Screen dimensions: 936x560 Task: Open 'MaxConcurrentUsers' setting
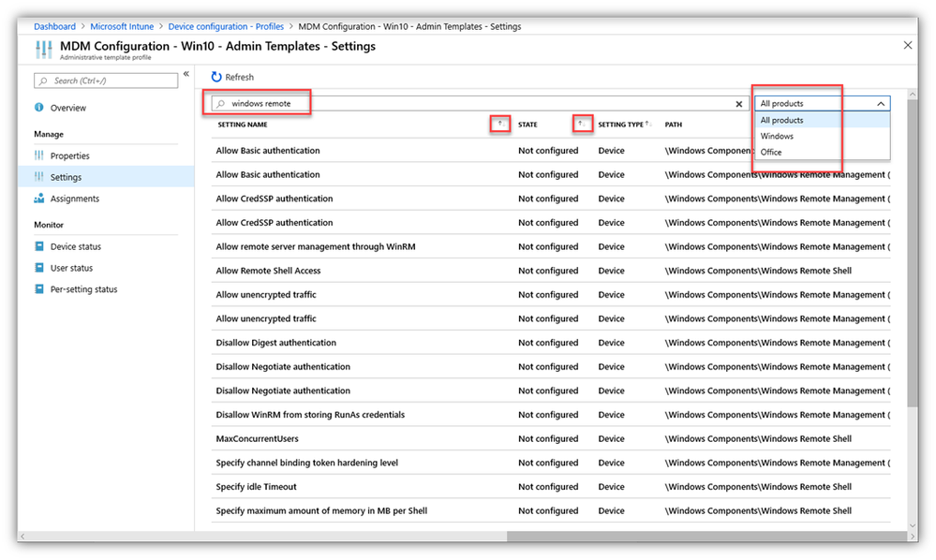pyautogui.click(x=258, y=438)
